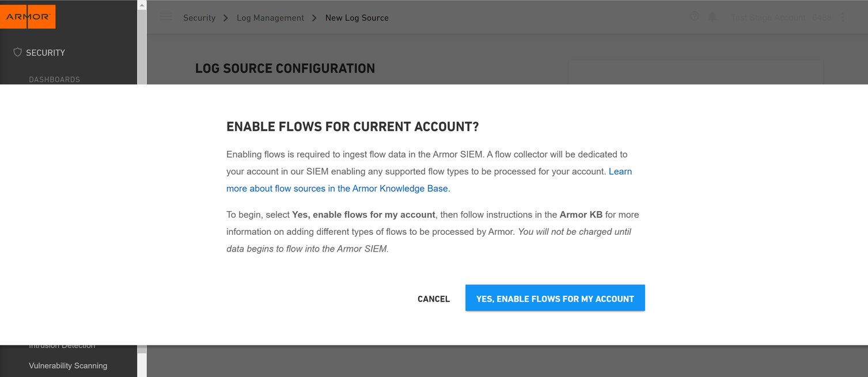Click the Armor logo
The height and width of the screenshot is (377, 868).
pos(28,17)
